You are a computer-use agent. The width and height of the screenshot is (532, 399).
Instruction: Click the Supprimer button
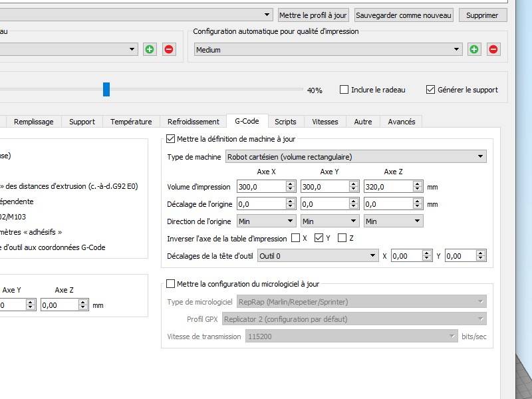[x=483, y=15]
